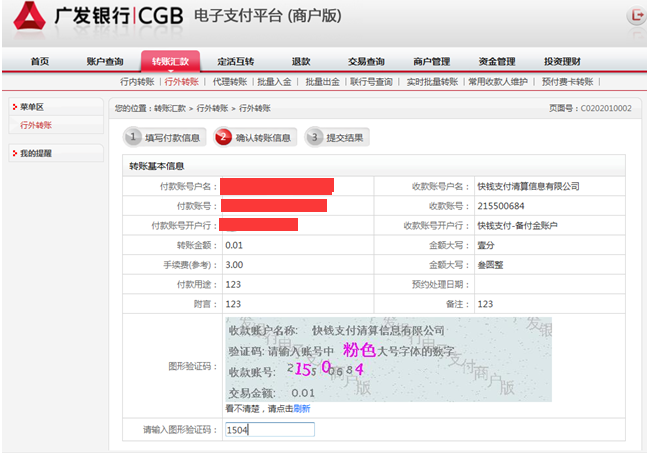Click page number C0202010002 text
This screenshot has width=647, height=453.
(x=606, y=108)
